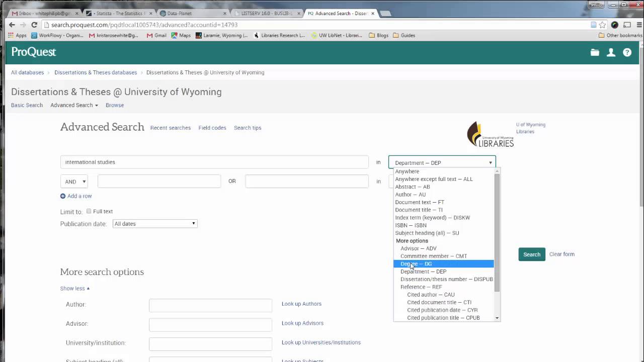Switch to the LISTSERV 16.0 tab

(267, 14)
